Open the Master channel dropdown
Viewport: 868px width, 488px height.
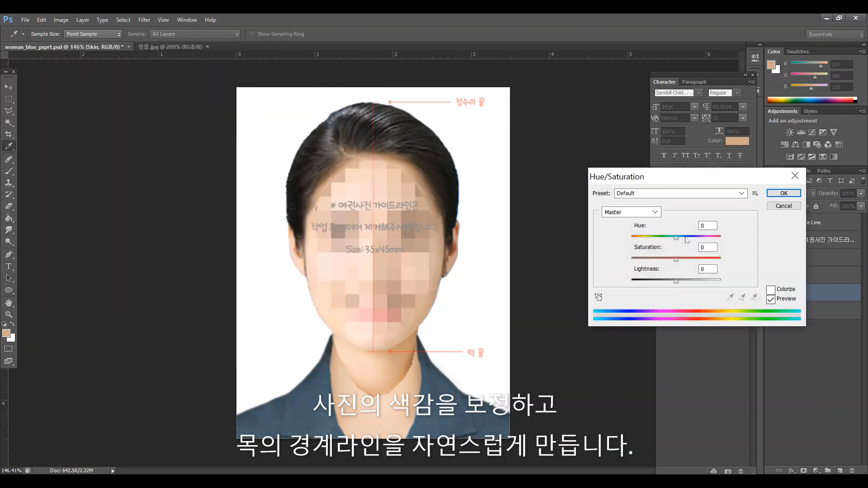[631, 212]
